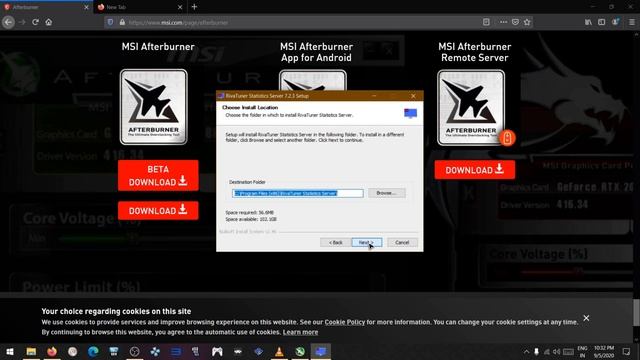Open the volume control in system tray
Screen dimensions: 640x360
[557, 351]
